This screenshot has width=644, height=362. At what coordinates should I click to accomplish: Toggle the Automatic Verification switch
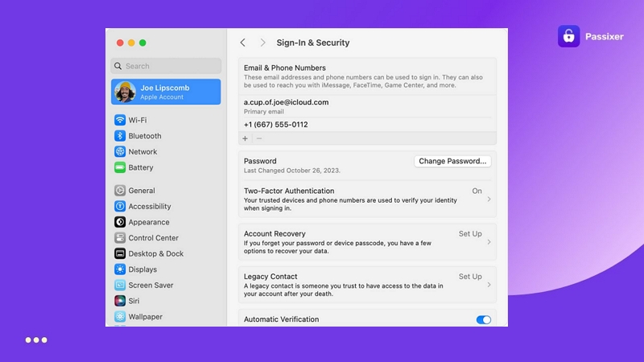484,319
